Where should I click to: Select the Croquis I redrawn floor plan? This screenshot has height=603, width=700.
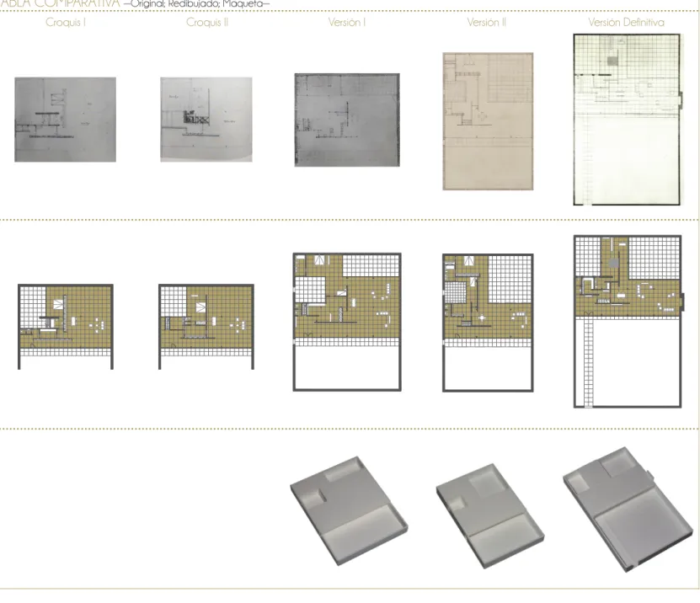(66, 327)
